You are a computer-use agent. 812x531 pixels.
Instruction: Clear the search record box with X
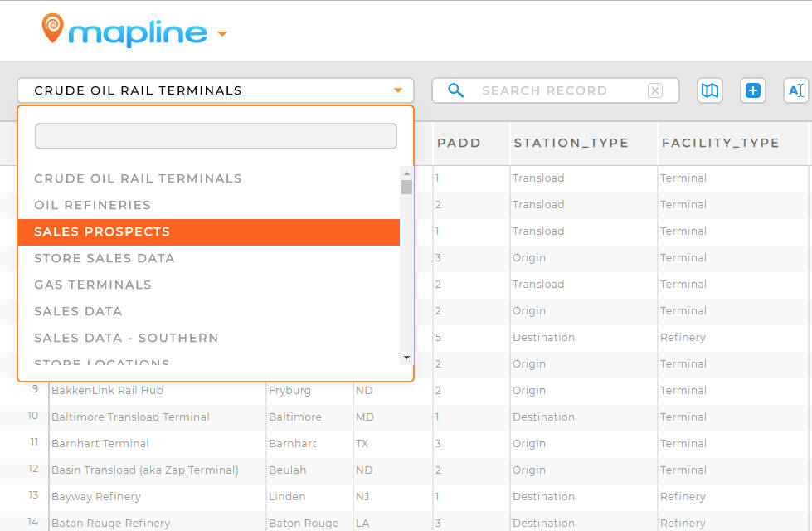pyautogui.click(x=655, y=90)
